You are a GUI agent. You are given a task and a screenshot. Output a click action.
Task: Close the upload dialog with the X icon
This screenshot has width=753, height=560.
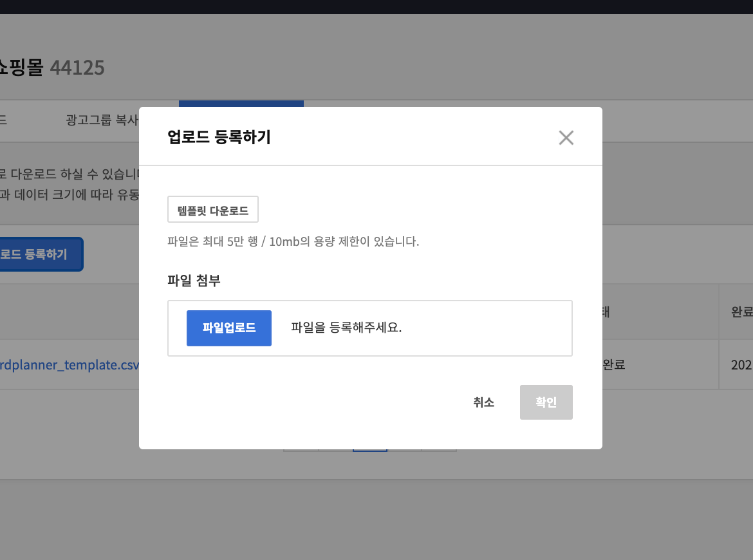[566, 138]
